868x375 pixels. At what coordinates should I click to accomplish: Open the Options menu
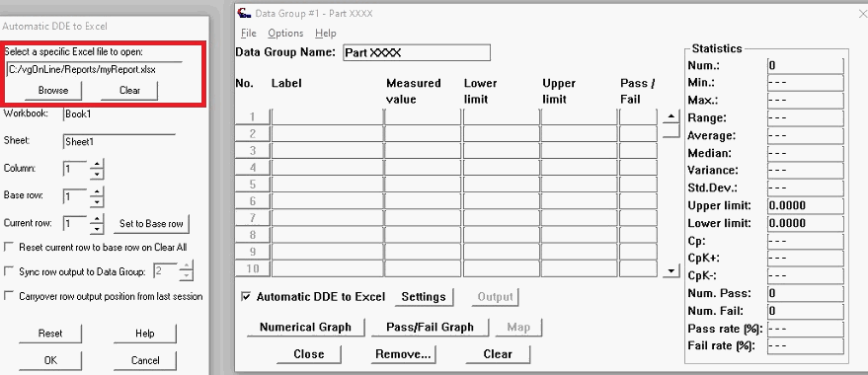pos(285,34)
